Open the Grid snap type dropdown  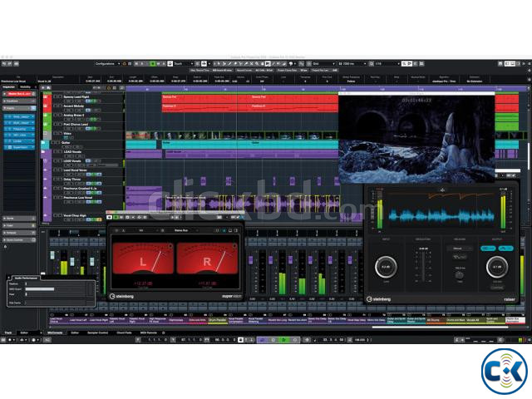(x=323, y=63)
